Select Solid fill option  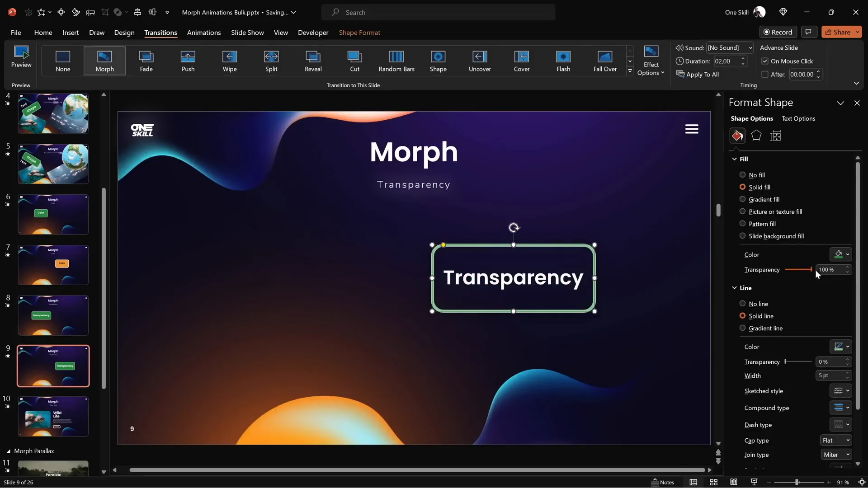coord(755,187)
